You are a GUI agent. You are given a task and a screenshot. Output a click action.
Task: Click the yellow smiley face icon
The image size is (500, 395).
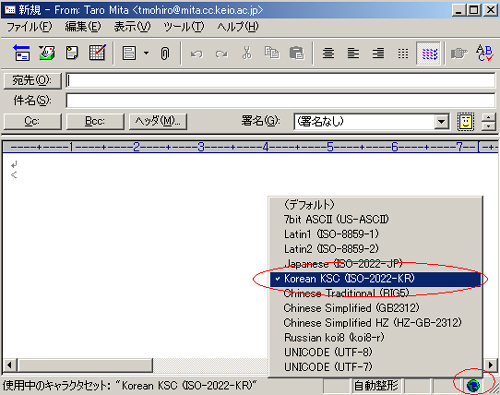pyautogui.click(x=466, y=121)
